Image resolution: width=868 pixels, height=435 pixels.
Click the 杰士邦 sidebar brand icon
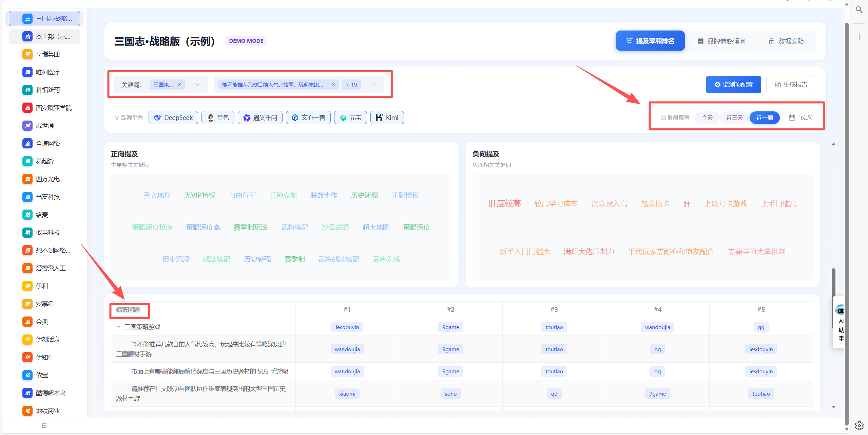pos(27,36)
